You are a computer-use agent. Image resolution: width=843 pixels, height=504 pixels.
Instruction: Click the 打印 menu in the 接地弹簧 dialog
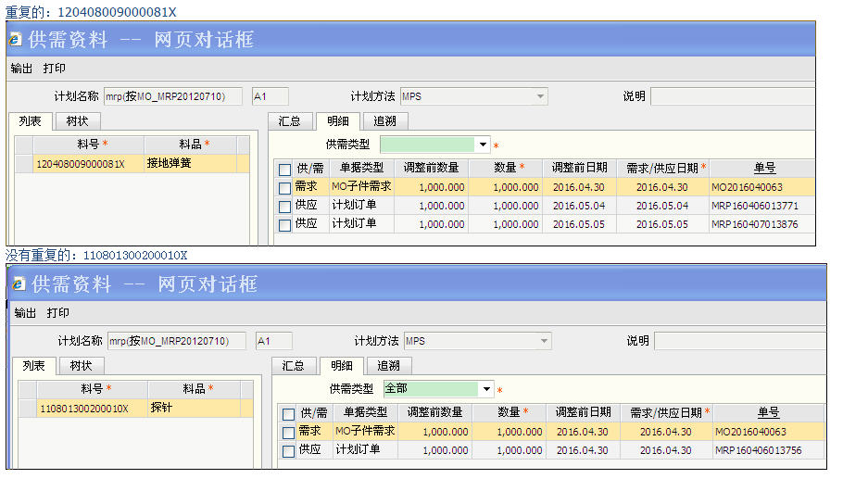coord(55,69)
